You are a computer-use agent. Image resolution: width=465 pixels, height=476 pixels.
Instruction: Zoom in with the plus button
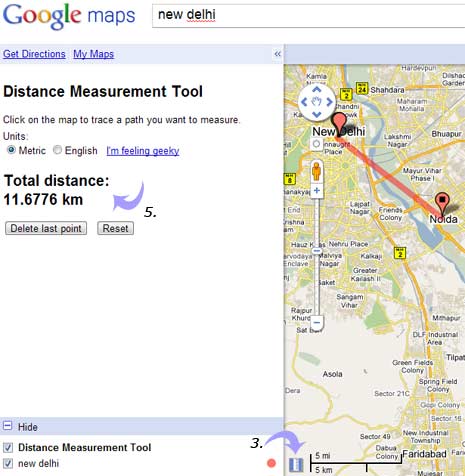pyautogui.click(x=317, y=191)
